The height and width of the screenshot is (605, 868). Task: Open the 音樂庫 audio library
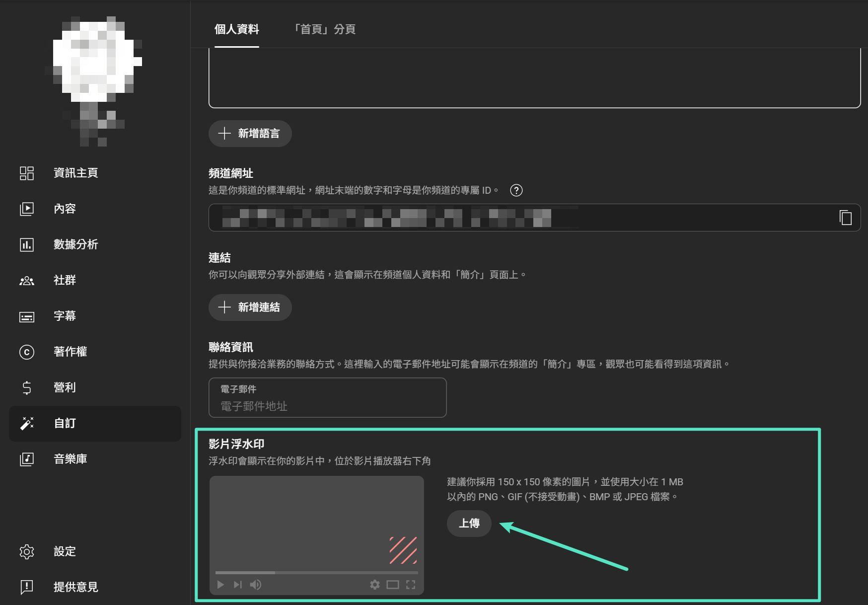pyautogui.click(x=70, y=459)
